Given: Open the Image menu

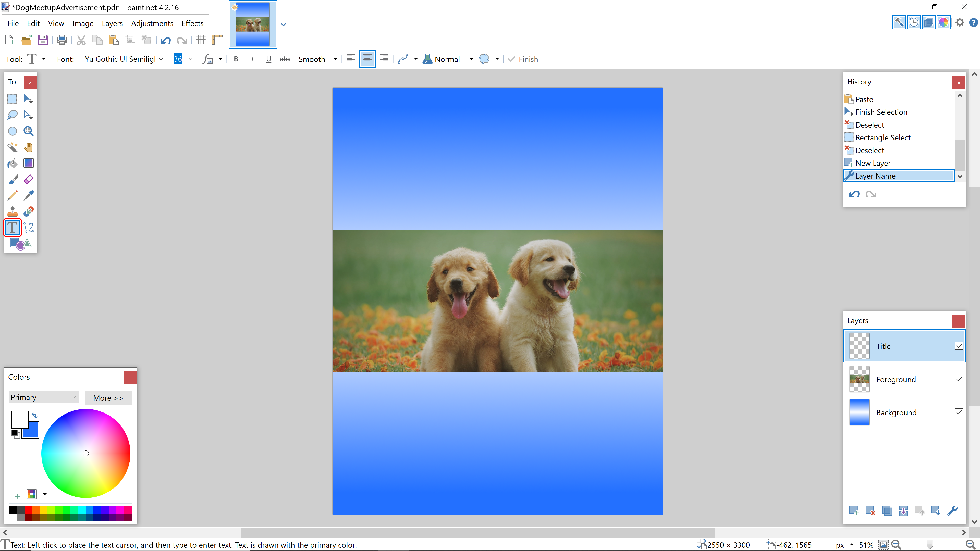Looking at the screenshot, I should coord(83,23).
